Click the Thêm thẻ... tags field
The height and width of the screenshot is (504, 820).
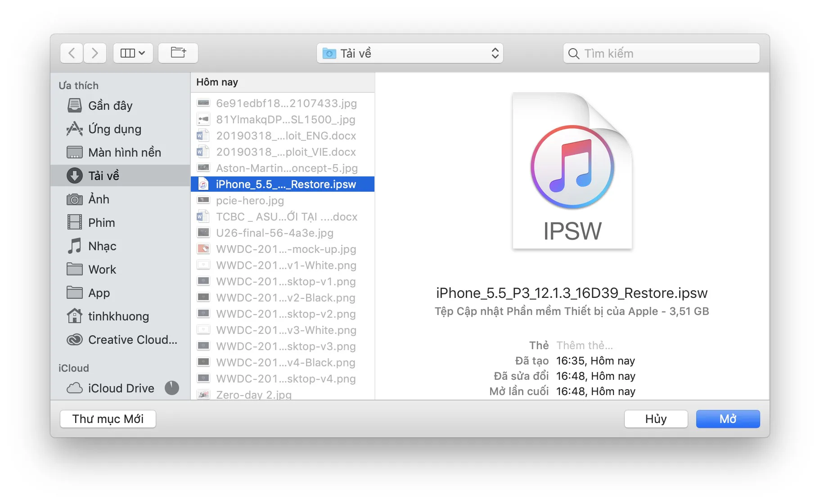pos(585,345)
